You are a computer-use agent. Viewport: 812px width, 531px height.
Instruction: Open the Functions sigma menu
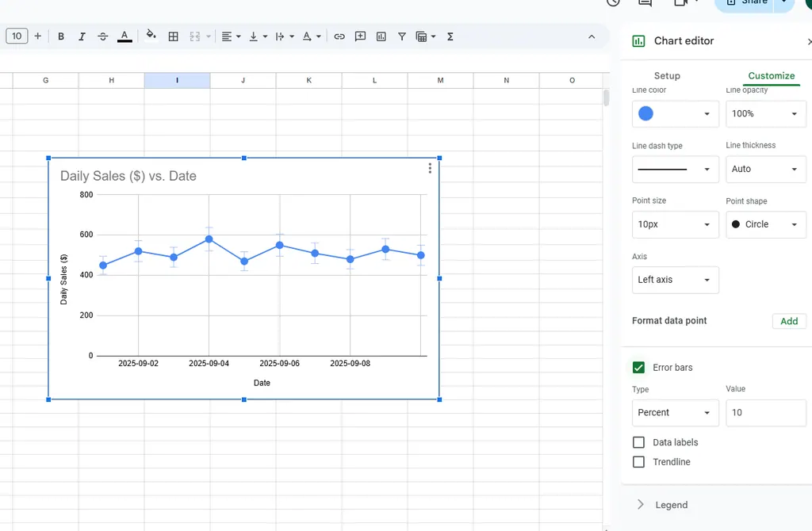click(x=450, y=36)
